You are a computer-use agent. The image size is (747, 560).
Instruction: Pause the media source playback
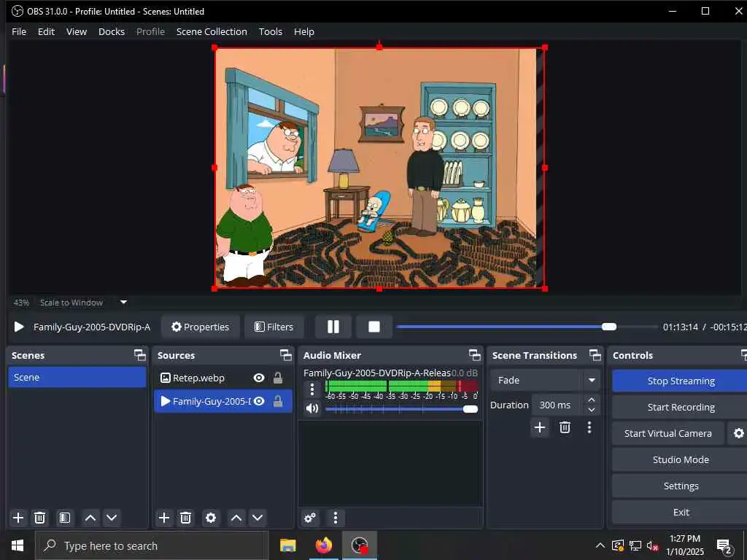333,327
